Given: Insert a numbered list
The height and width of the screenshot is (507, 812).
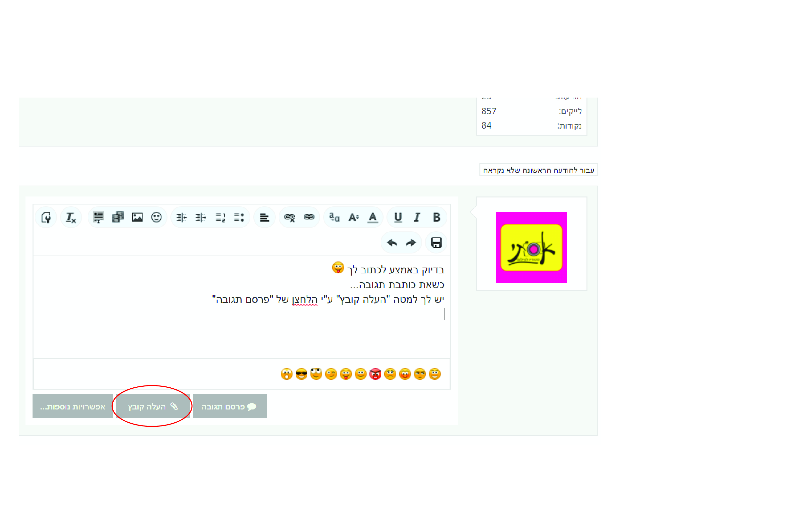Looking at the screenshot, I should [220, 217].
